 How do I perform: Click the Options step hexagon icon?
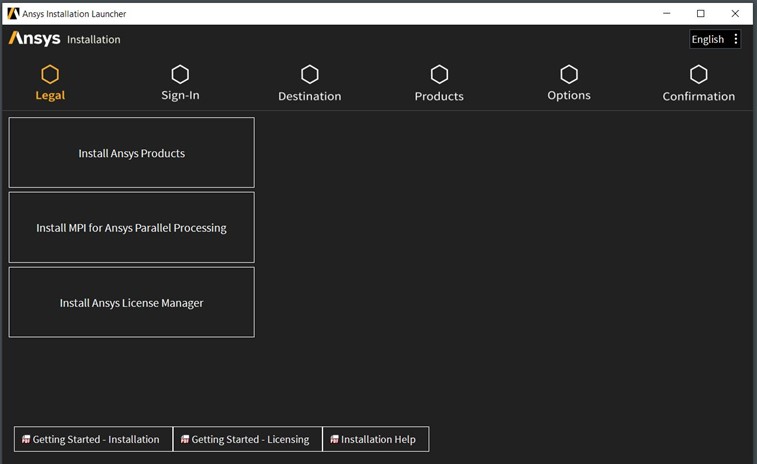(569, 74)
